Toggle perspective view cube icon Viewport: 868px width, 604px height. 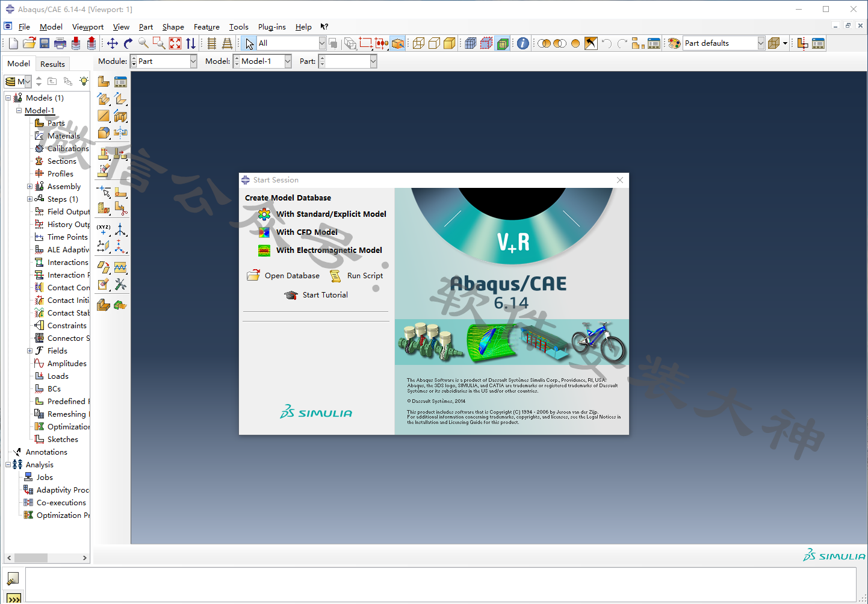pyautogui.click(x=774, y=43)
